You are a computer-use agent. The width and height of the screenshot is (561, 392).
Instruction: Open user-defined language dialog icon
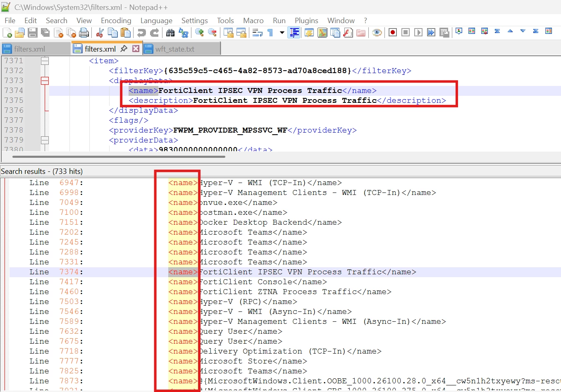click(309, 33)
